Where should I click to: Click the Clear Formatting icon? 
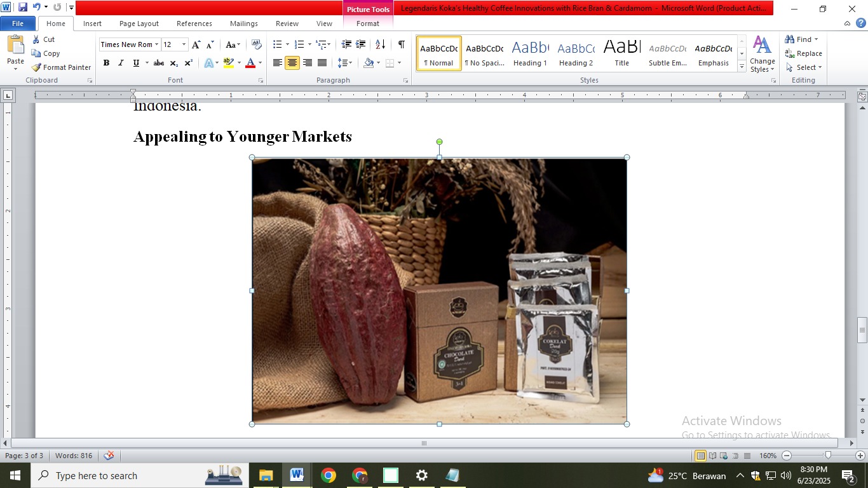point(256,44)
